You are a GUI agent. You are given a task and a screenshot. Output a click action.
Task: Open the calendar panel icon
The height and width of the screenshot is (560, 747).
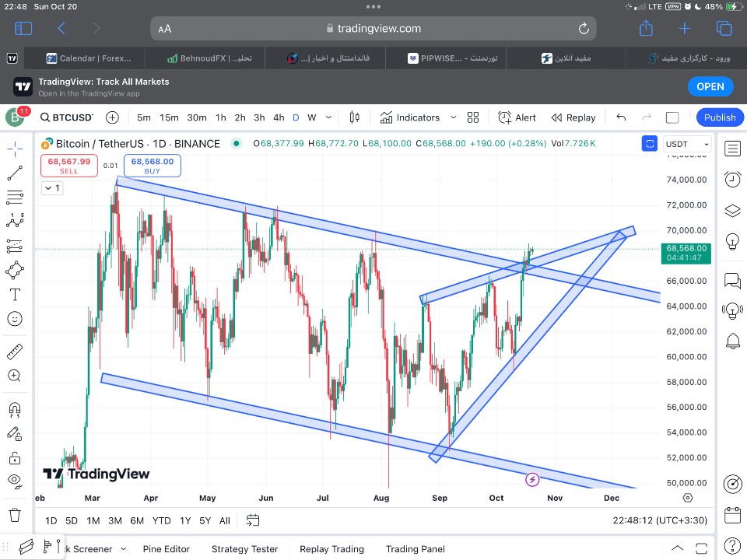(x=732, y=515)
